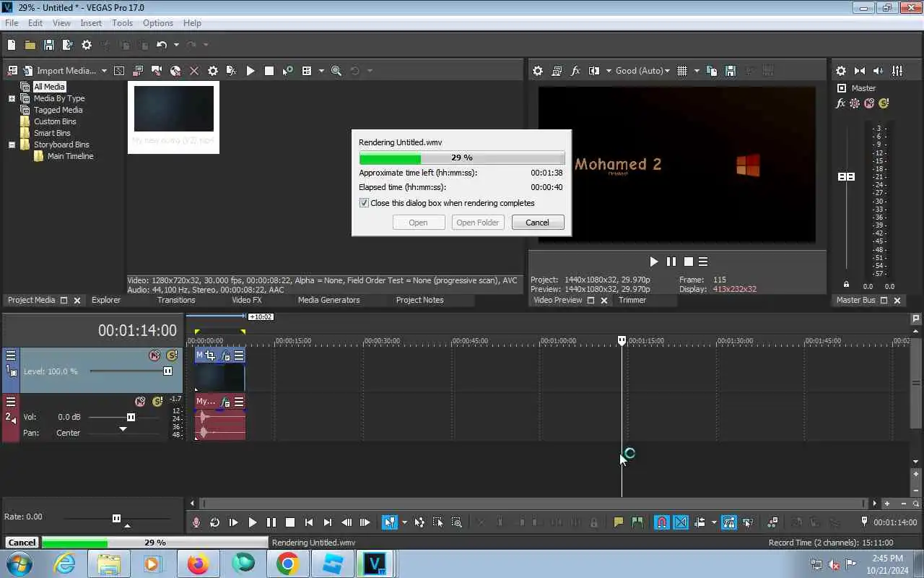Open the preview grid overlays dropdown arrow
Screen dimensions: 924x578
pos(697,71)
